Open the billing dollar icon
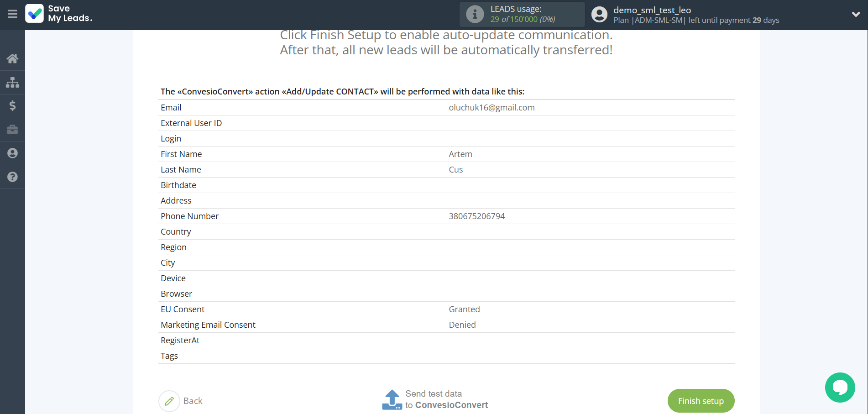The width and height of the screenshot is (868, 414). point(12,106)
